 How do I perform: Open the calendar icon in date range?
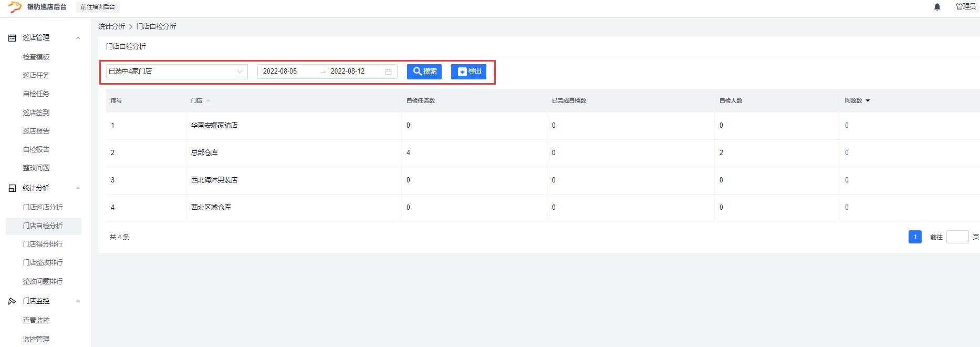coord(388,72)
